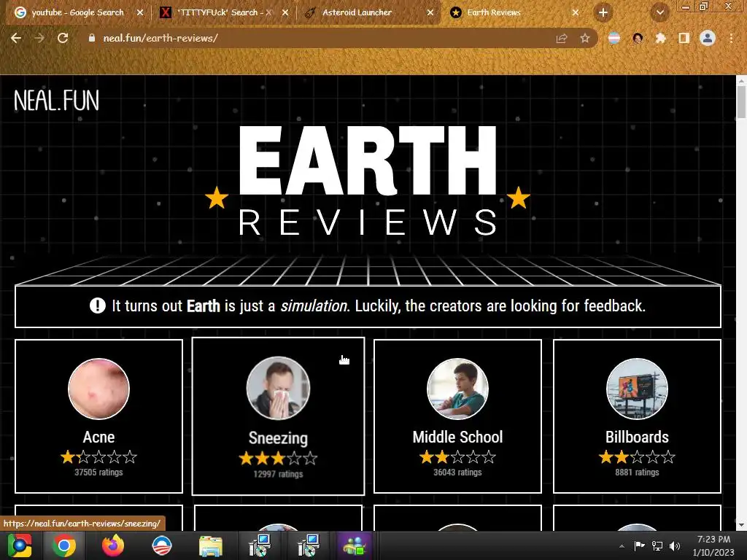Open the Messenger people taskbar icon

[x=353, y=545]
